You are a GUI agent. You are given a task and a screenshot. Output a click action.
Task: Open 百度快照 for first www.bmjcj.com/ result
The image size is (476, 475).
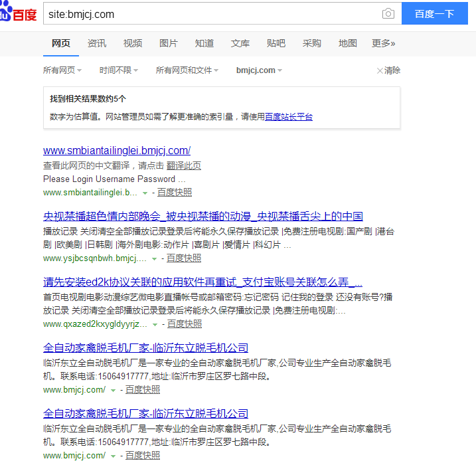(x=143, y=390)
